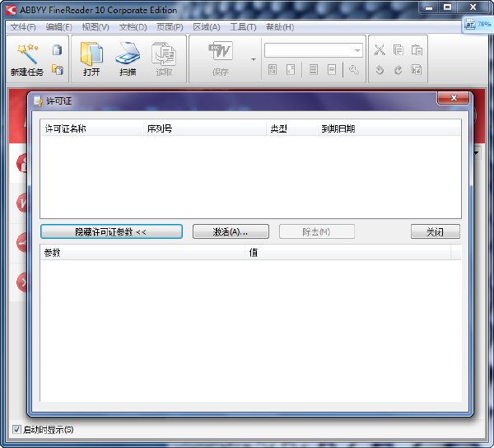Click the 关闭 button in license dialog

[x=435, y=232]
